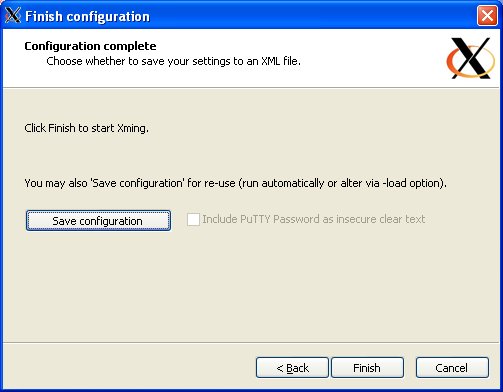Click the 'XML file' words in the subtitle
Viewport: 503px width, 392px height.
click(280, 61)
